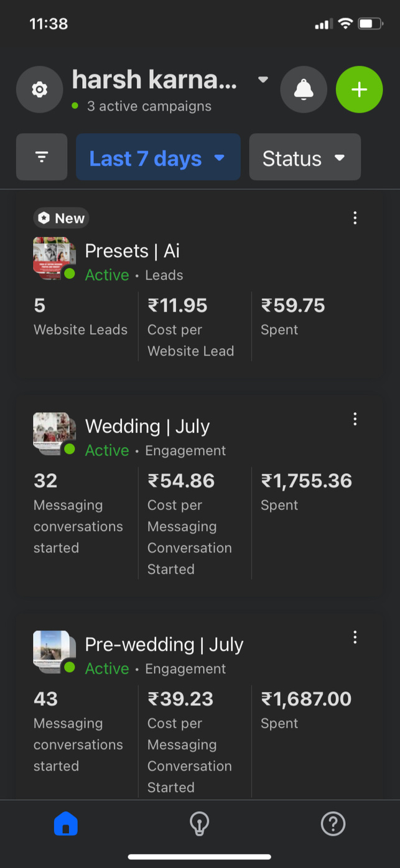Open notifications bell
This screenshot has width=400, height=868.
click(x=304, y=90)
